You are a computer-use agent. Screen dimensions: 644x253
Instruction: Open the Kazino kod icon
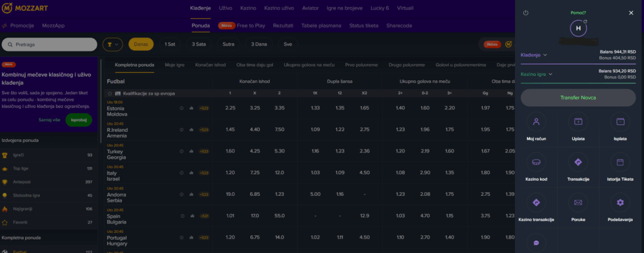536,162
